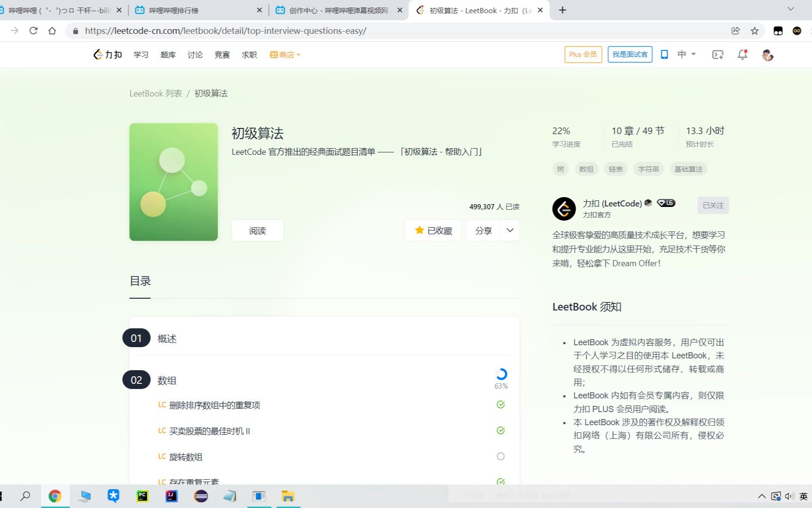The width and height of the screenshot is (812, 508).
Task: Click the 链表 topic tag
Action: click(616, 169)
